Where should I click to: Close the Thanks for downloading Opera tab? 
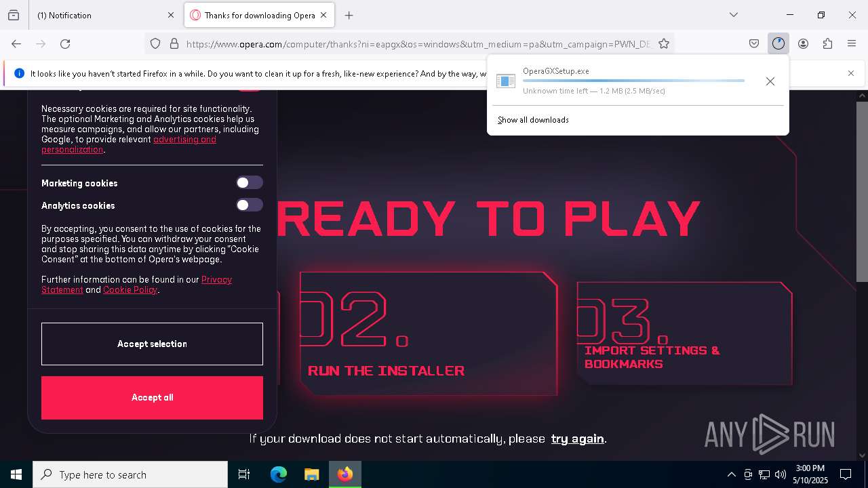tap(323, 15)
